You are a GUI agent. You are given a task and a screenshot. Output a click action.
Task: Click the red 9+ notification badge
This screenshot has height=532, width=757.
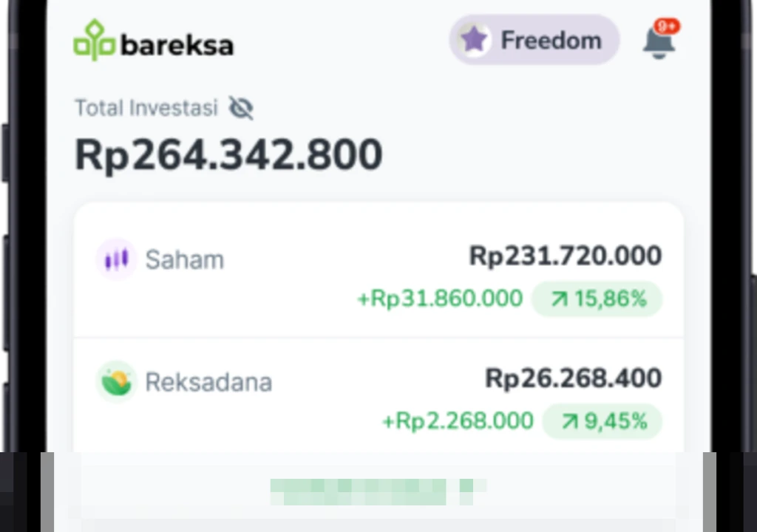pos(667,27)
